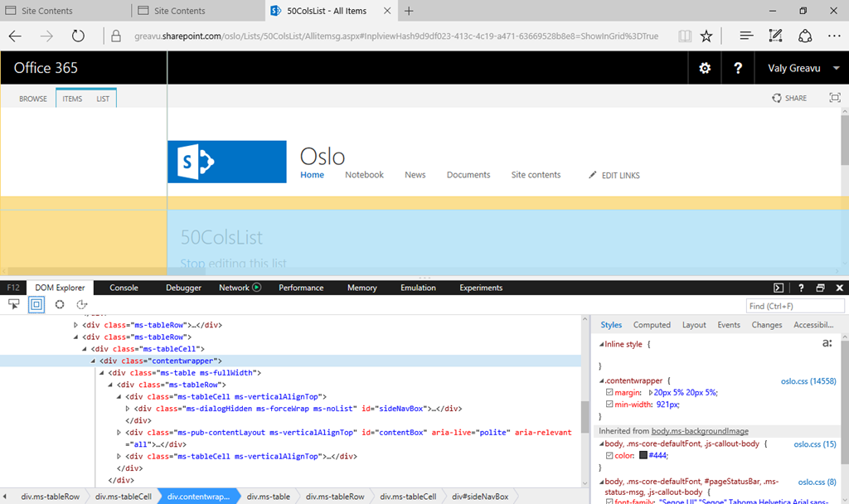The image size is (849, 504).
Task: Toggle the color #444 property checkbox
Action: point(610,455)
